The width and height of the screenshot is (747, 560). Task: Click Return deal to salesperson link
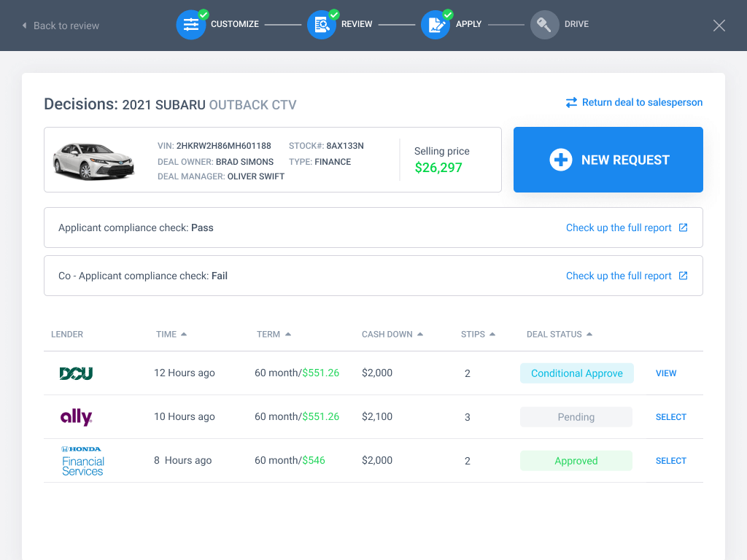pos(642,102)
